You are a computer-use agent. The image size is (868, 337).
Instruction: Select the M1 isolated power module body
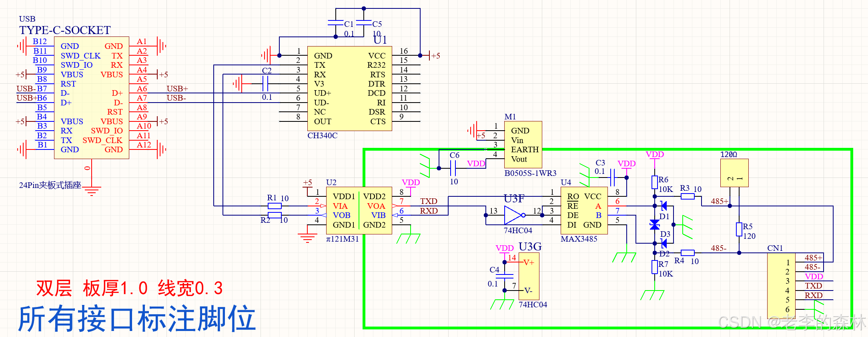coord(523,145)
